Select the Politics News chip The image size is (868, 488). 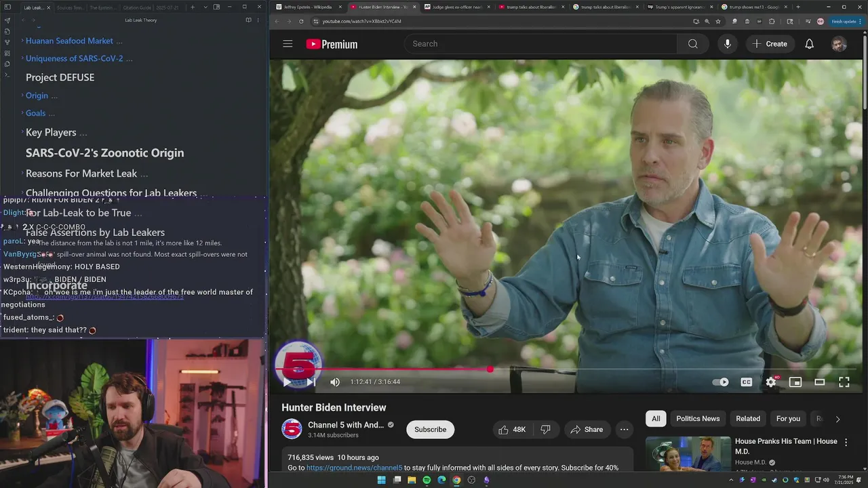tap(698, 419)
